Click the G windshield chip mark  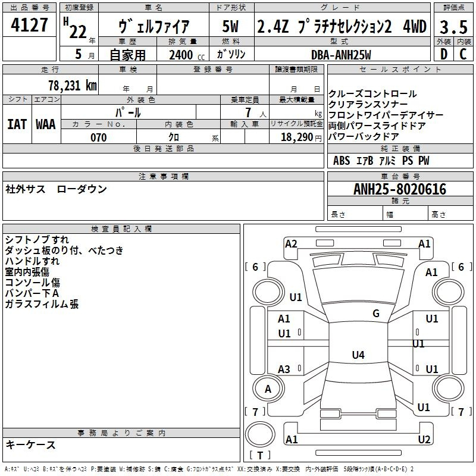pyautogui.click(x=376, y=313)
